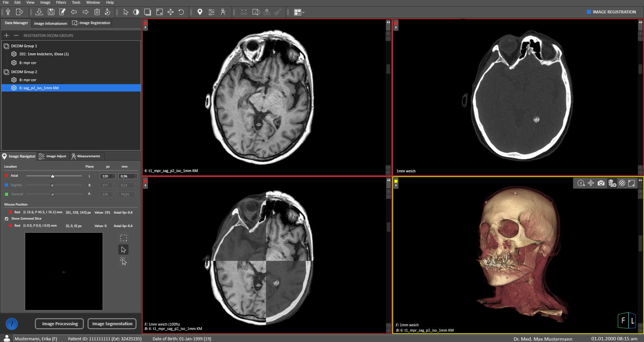This screenshot has width=644, height=342.
Task: Click the registration arrows toolbar icon
Action: 256,12
